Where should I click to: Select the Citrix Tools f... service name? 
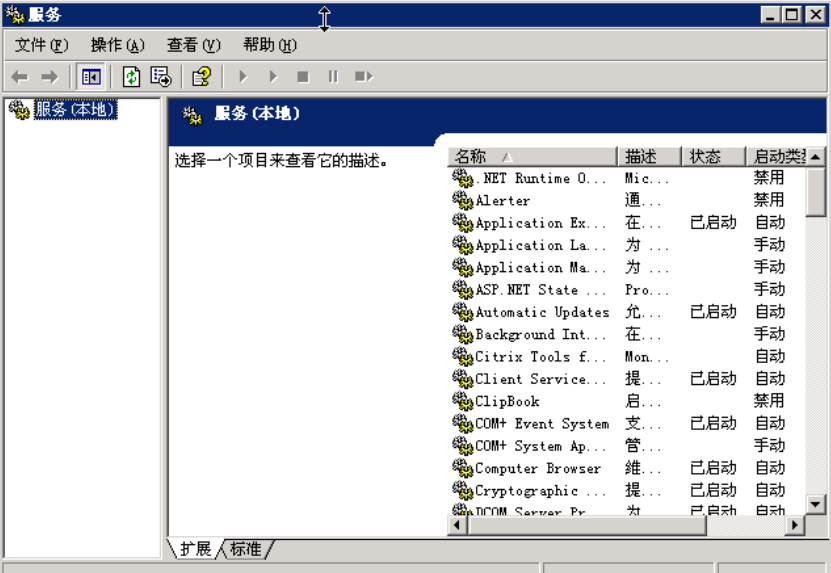[540, 357]
